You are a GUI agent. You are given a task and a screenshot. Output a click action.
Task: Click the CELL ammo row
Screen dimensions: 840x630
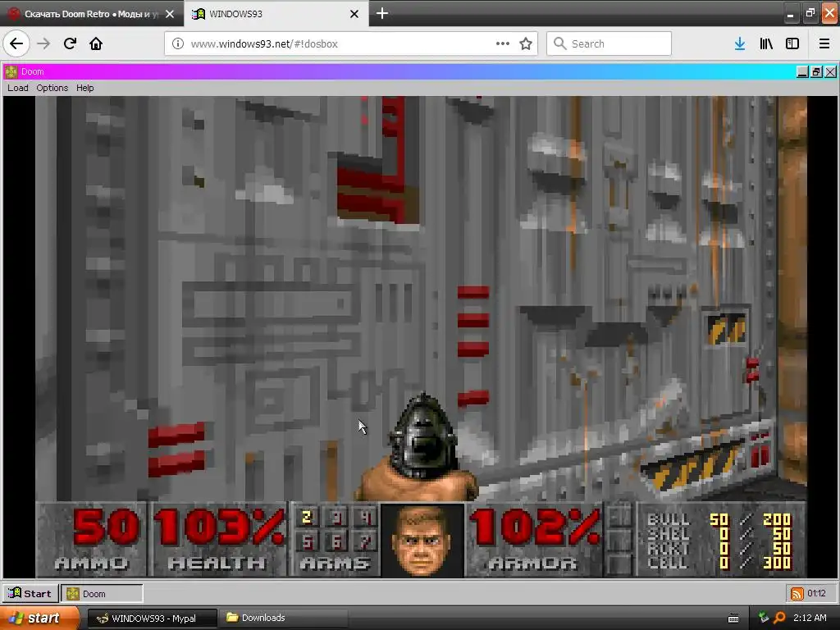click(x=719, y=563)
